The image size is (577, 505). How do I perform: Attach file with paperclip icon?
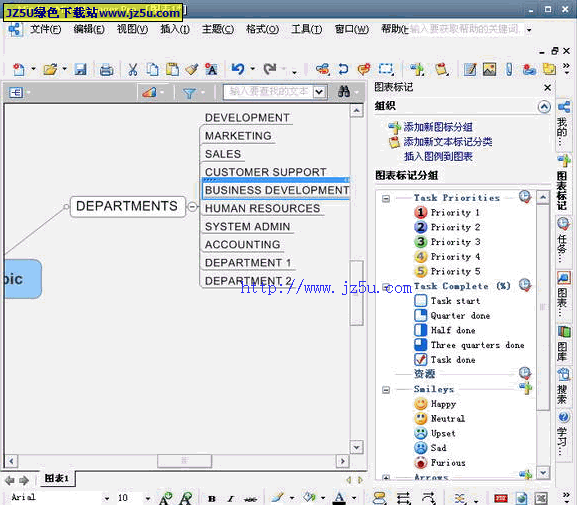(509, 69)
